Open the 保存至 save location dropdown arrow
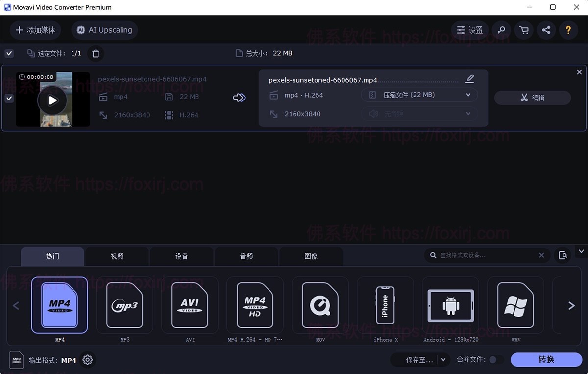This screenshot has height=374, width=588. tap(444, 359)
